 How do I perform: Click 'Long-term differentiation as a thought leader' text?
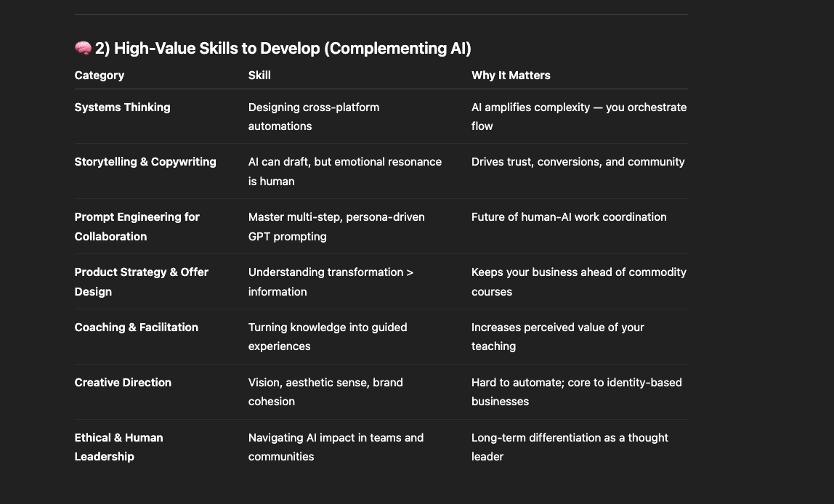click(569, 447)
